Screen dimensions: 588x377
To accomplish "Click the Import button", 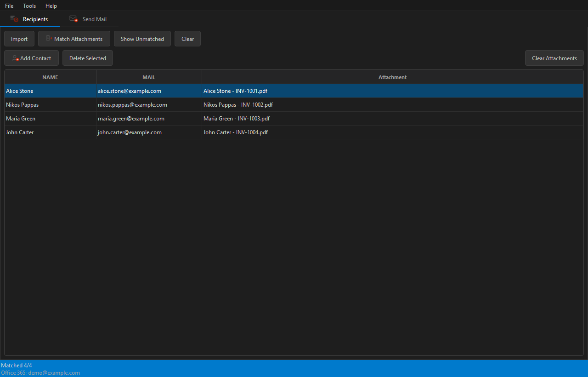I will point(19,39).
